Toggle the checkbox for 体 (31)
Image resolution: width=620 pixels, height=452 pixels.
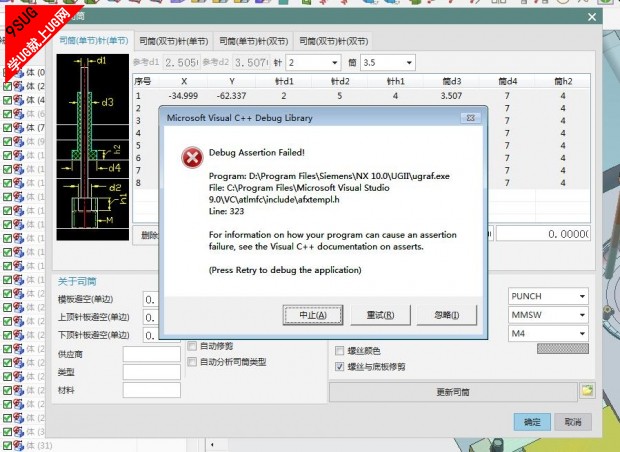(7, 446)
